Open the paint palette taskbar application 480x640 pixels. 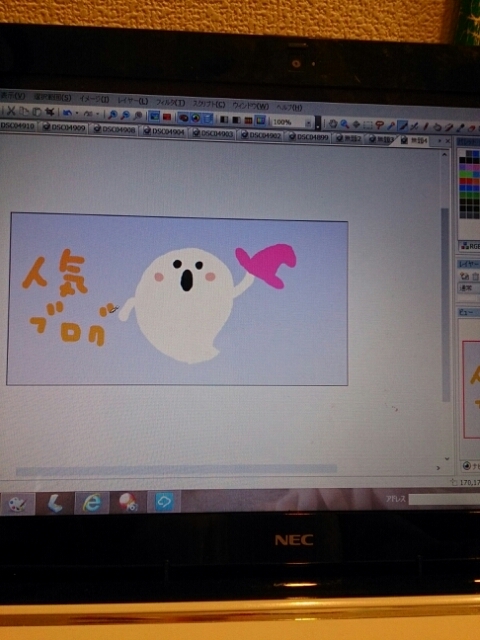[x=18, y=504]
